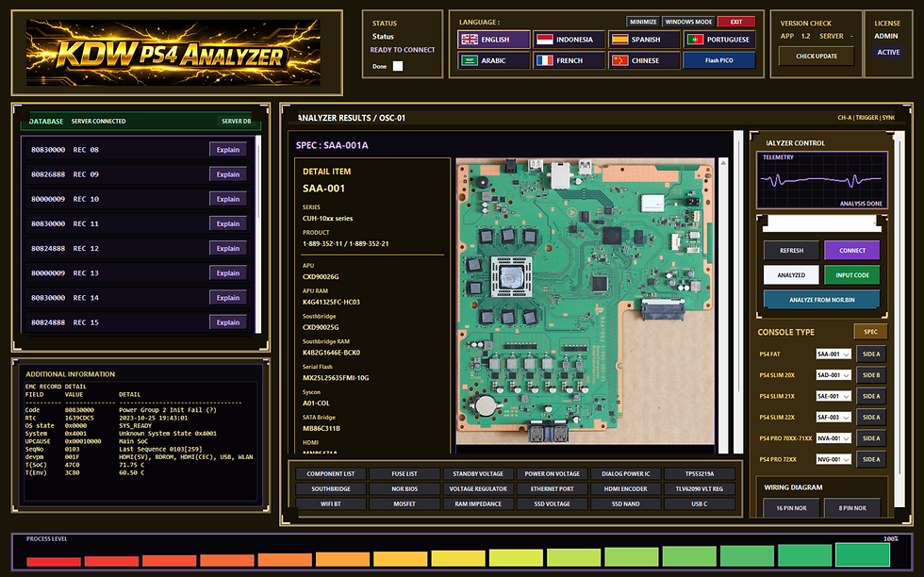The height and width of the screenshot is (577, 924).
Task: Open the 16 PIN NOR wiring diagram
Action: click(791, 508)
